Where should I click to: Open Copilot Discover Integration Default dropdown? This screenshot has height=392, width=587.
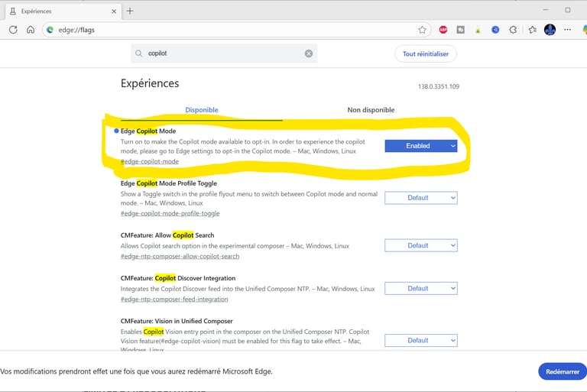(421, 288)
